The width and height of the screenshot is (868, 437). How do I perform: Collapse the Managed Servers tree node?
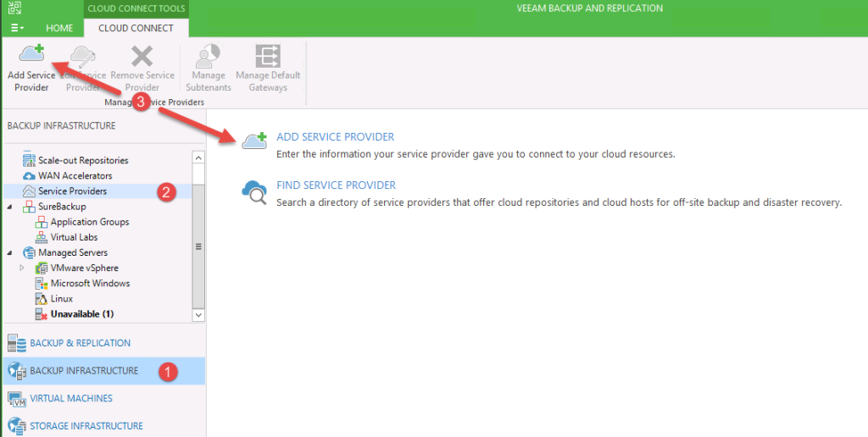pyautogui.click(x=10, y=252)
